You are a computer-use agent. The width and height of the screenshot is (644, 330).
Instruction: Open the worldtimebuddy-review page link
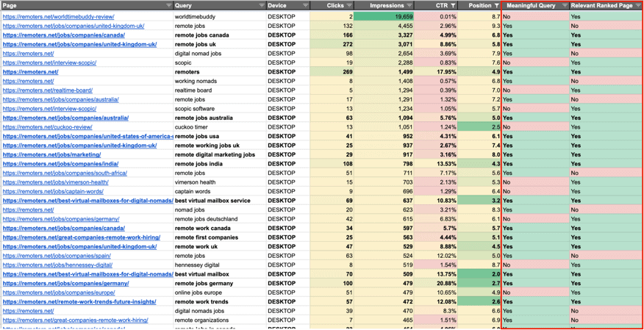58,17
